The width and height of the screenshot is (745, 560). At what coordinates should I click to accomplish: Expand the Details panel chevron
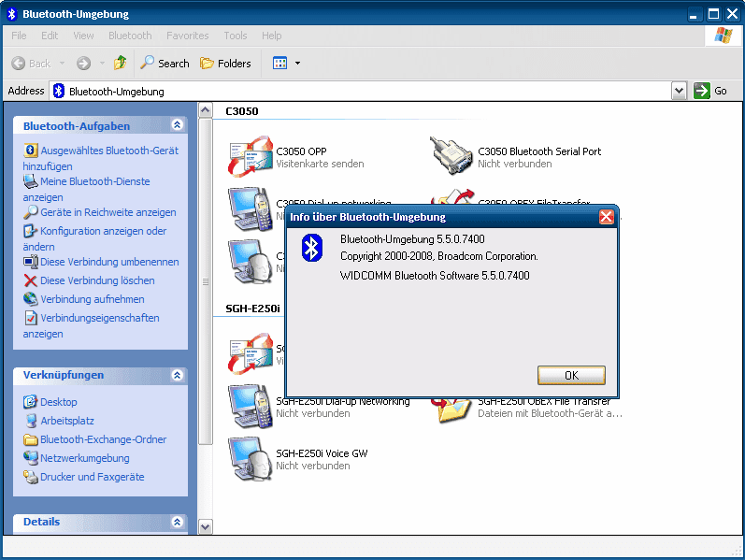pyautogui.click(x=178, y=522)
